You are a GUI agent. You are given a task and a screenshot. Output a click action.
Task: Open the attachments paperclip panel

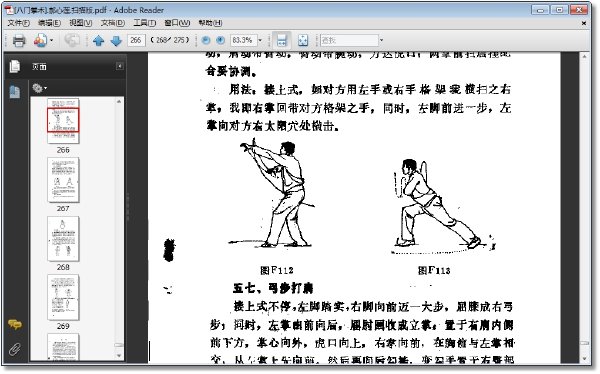(15, 349)
